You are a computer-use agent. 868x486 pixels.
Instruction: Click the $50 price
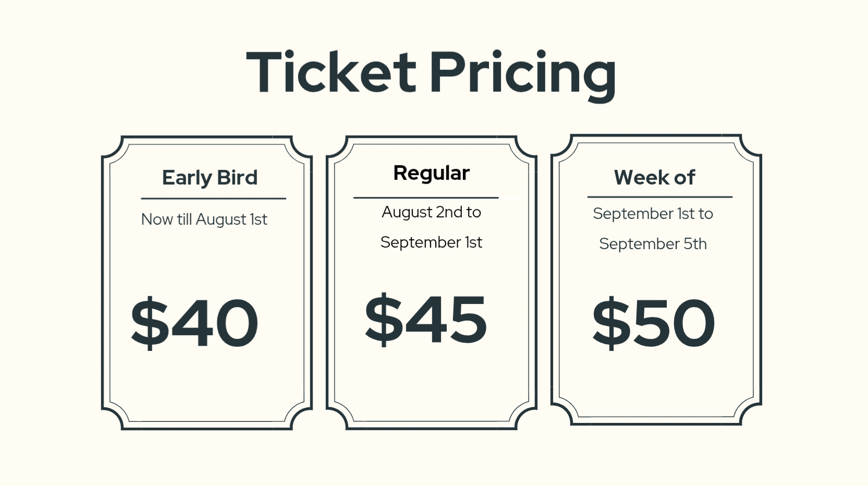pos(654,322)
